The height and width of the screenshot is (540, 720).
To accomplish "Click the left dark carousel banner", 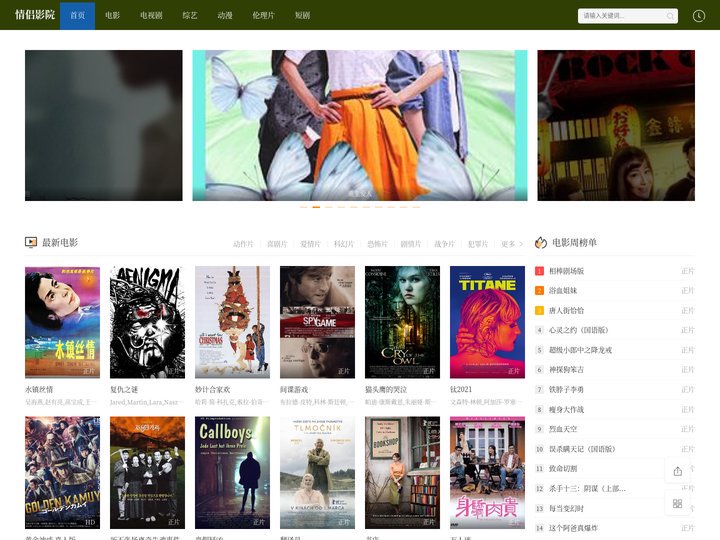I will coord(104,125).
